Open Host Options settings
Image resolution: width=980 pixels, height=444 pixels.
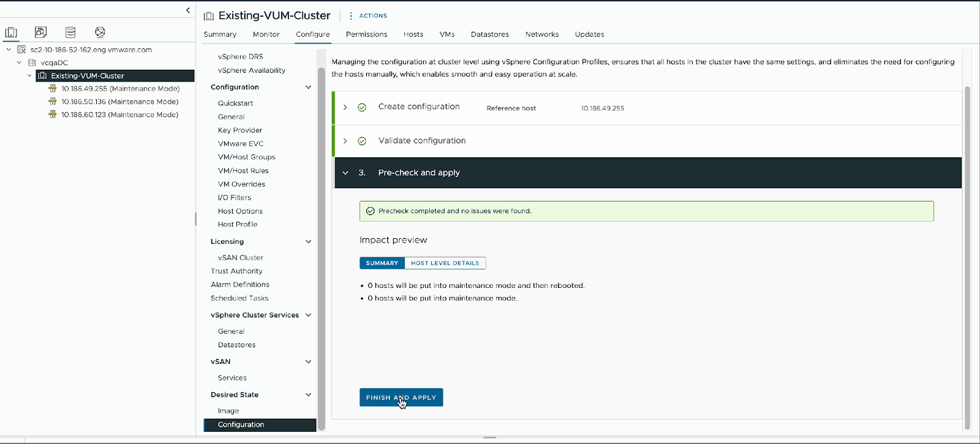pos(240,211)
